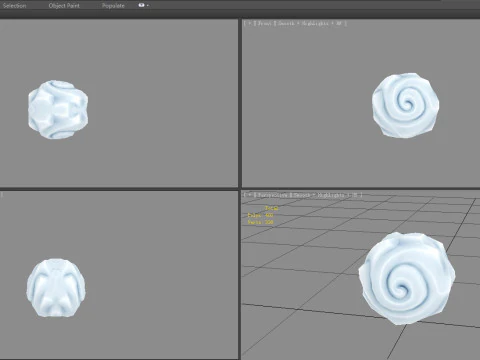
Task: Open the small dropdown arrow beside the ribbon icon
Action: (x=148, y=5)
